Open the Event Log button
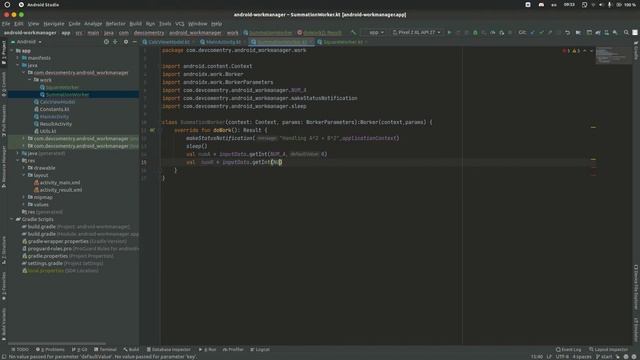Viewport: 640px width, 360px height. (569, 349)
